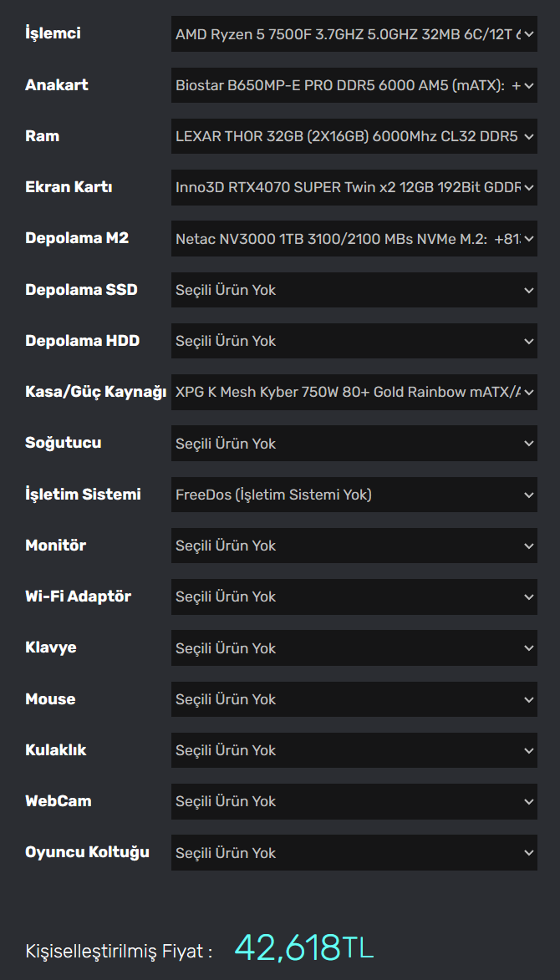Expand the Anakart motherboard selection
Image resolution: width=560 pixels, height=980 pixels.
pos(354,85)
